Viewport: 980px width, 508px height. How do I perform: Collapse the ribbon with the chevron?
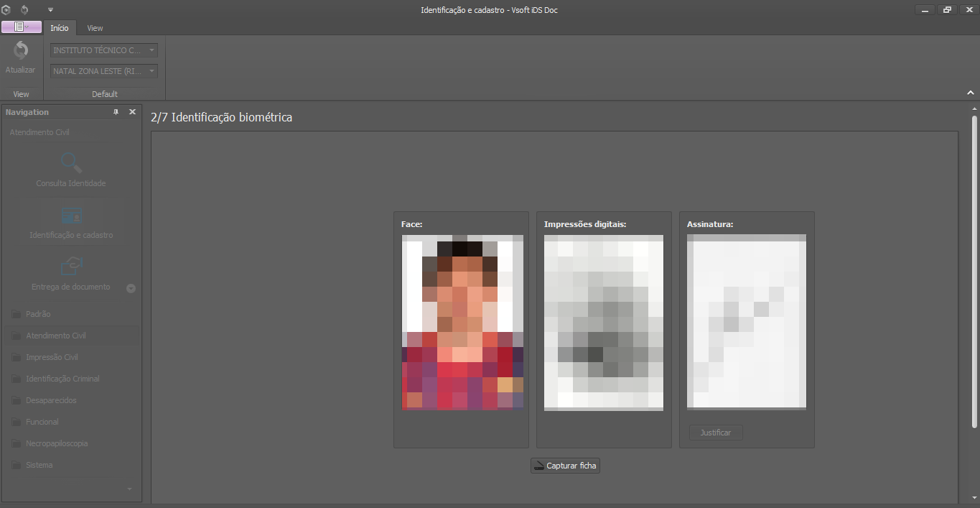click(x=970, y=93)
